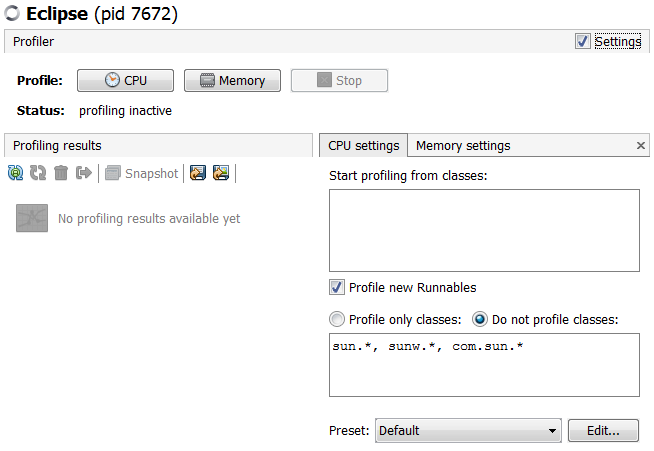This screenshot has width=654, height=451.
Task: Take a Snapshot of profiling results
Action: tap(141, 173)
